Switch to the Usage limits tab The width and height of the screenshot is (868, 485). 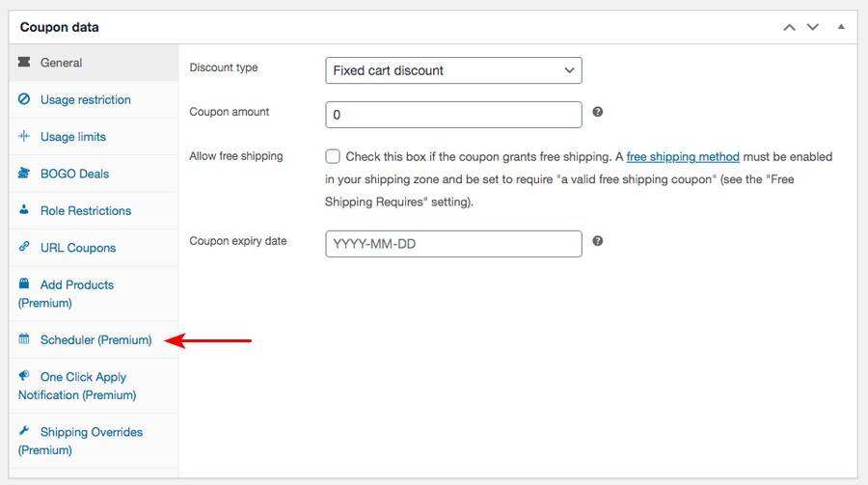click(94, 137)
